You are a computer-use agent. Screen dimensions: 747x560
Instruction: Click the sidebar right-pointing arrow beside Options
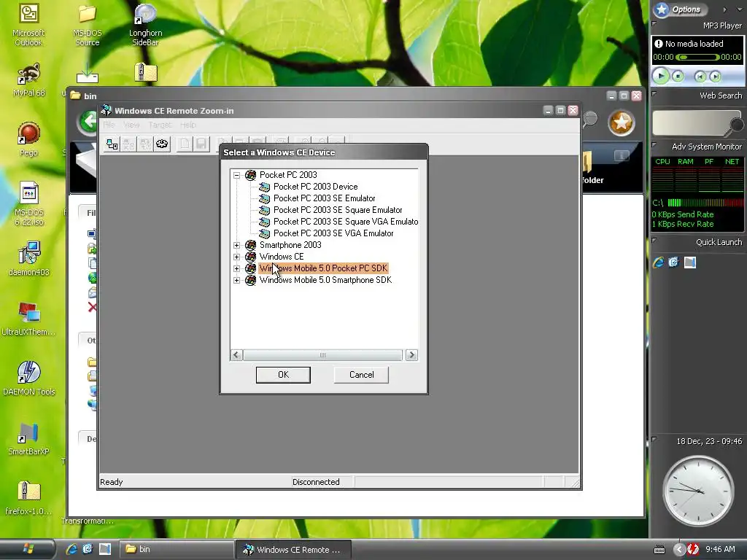click(724, 9)
